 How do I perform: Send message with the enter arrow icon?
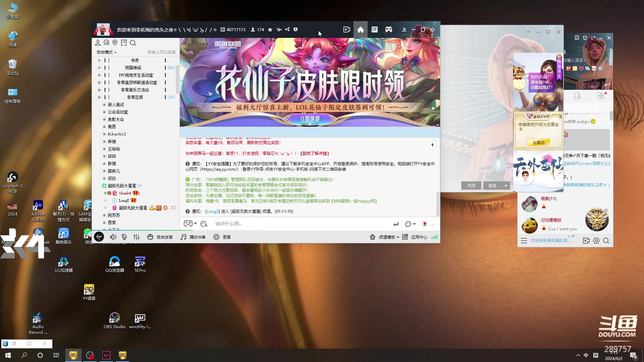tap(396, 224)
